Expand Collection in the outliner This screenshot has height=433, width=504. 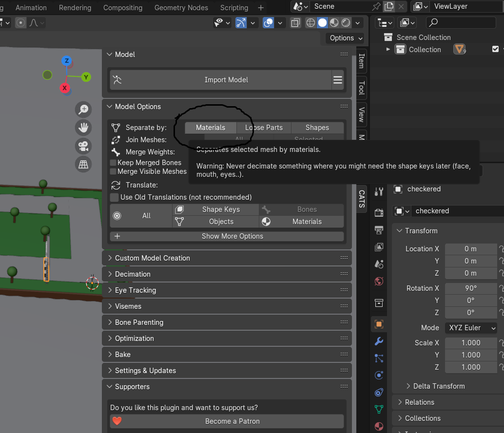(388, 49)
